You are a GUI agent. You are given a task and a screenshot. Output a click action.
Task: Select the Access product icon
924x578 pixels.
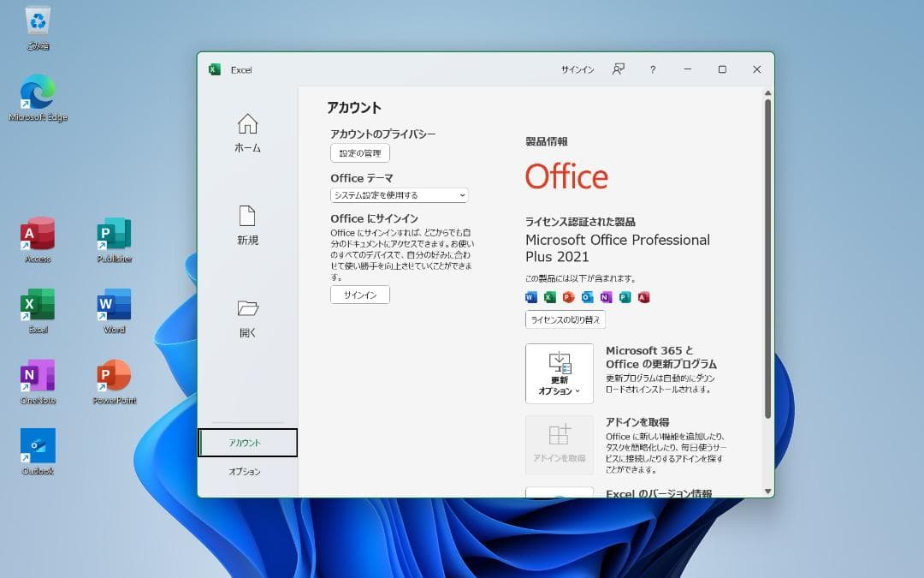(x=642, y=297)
